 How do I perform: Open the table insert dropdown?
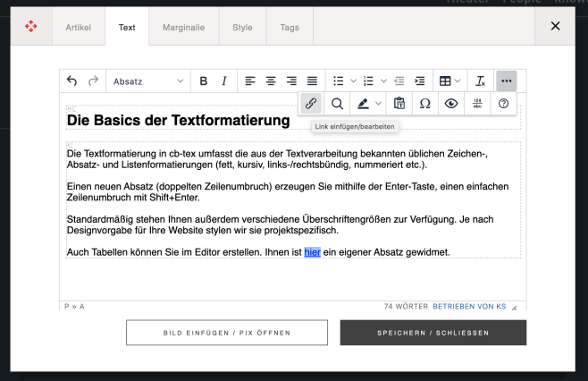pyautogui.click(x=449, y=81)
